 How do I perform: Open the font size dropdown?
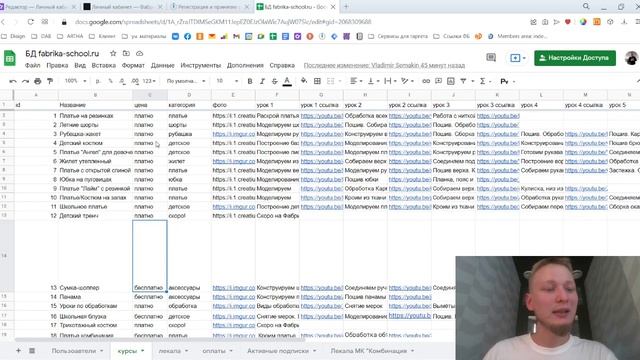[x=227, y=81]
